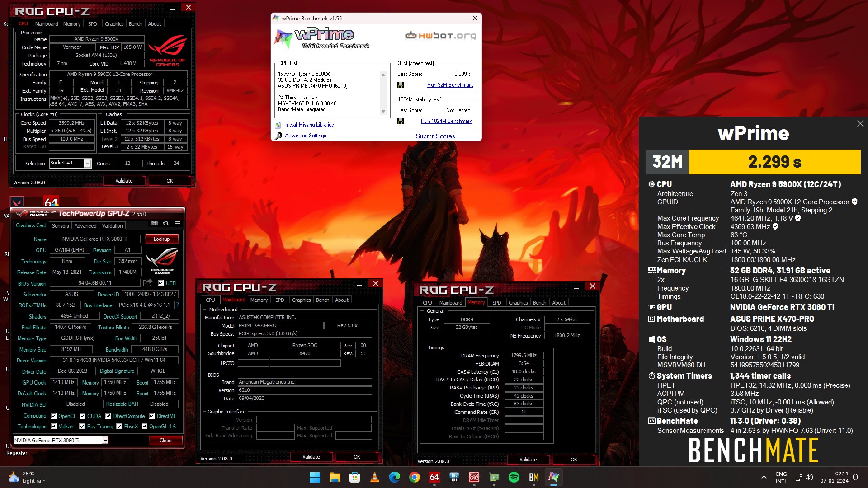The image size is (868, 488).
Task: Click the wPrime CPU List scrollbar down arrow
Action: pyautogui.click(x=383, y=111)
